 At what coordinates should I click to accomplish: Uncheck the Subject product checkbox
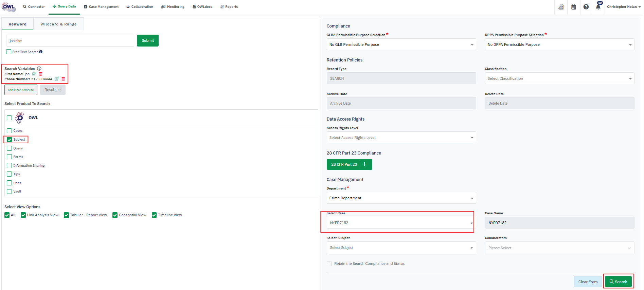pyautogui.click(x=10, y=140)
